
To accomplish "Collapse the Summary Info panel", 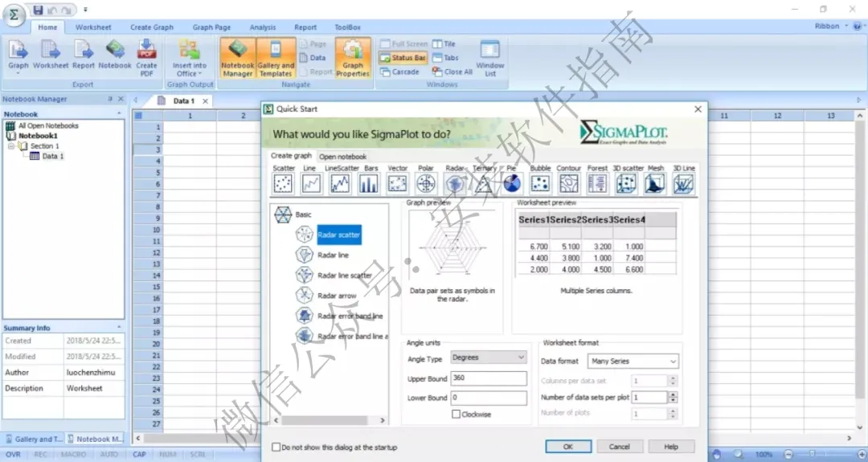I will [119, 328].
